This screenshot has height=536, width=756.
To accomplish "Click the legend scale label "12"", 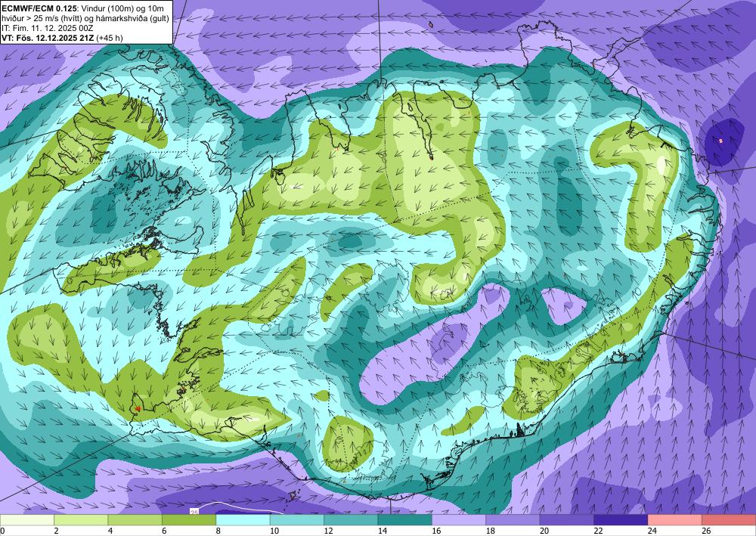I will 328,531.
